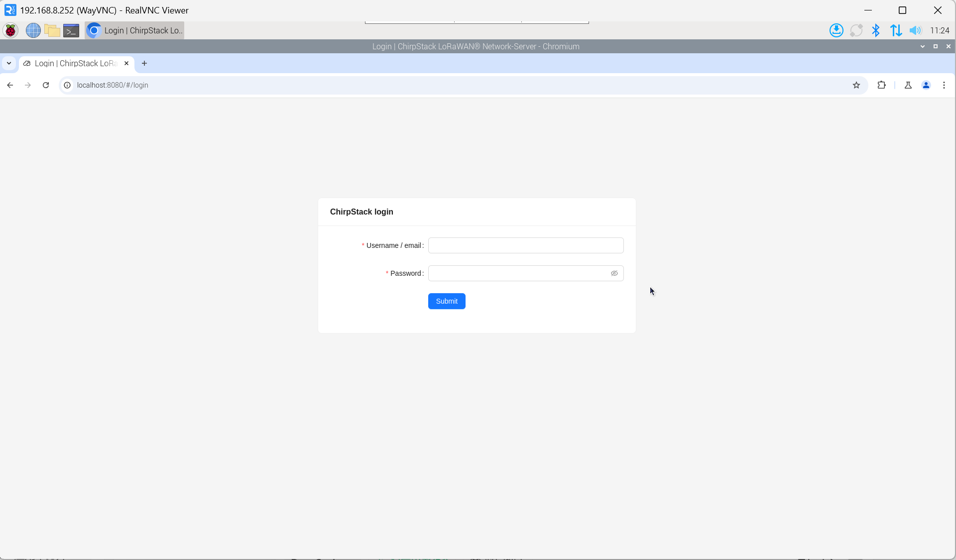Open the Bluetooth tray menu
This screenshot has width=956, height=560.
[876, 30]
